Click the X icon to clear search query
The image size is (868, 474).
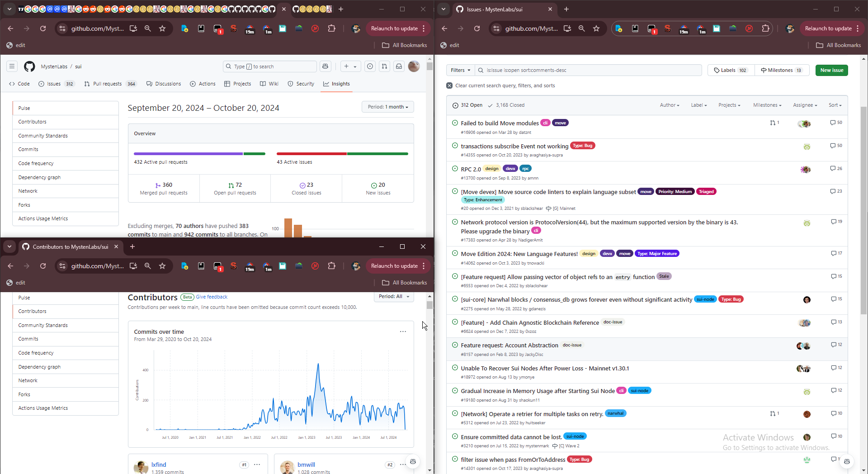tap(449, 85)
